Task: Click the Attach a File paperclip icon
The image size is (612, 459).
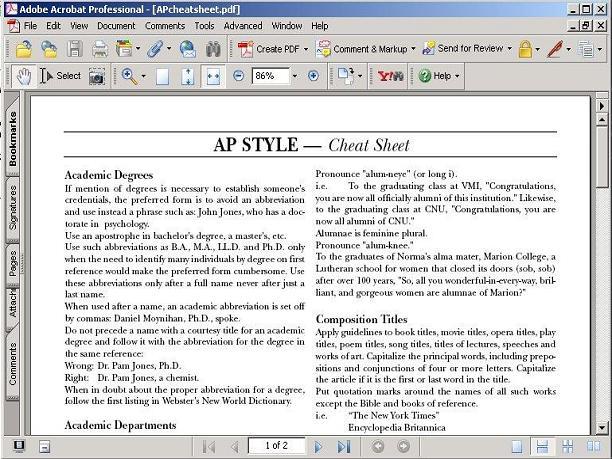Action: 155,50
